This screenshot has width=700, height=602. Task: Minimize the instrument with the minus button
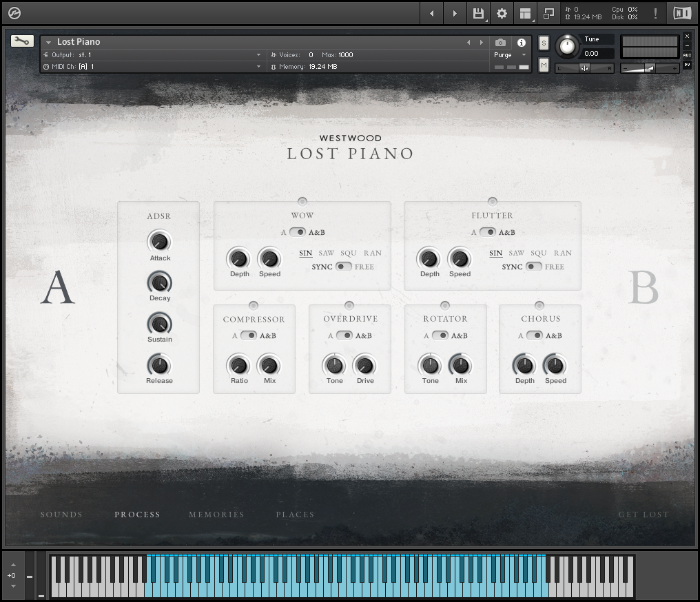[687, 45]
